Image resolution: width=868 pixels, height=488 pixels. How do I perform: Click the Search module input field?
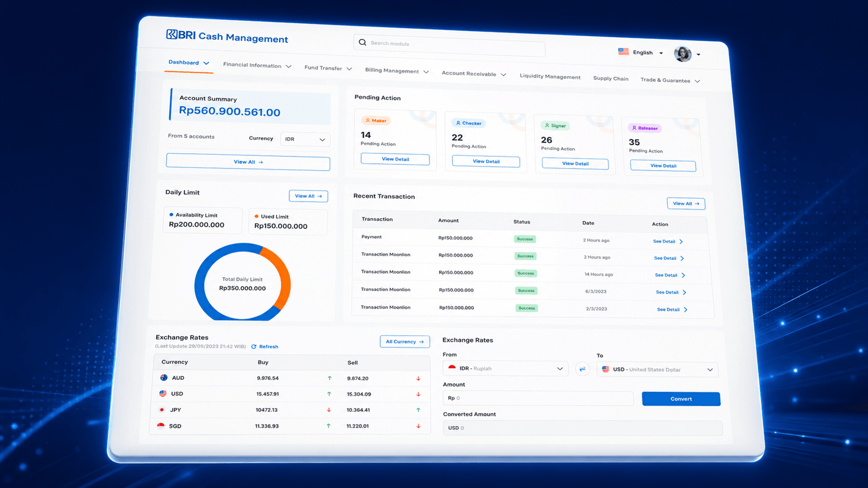pyautogui.click(x=449, y=46)
